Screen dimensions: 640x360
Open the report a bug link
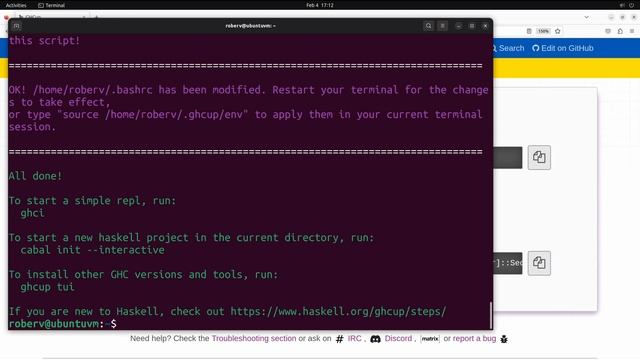pyautogui.click(x=474, y=338)
